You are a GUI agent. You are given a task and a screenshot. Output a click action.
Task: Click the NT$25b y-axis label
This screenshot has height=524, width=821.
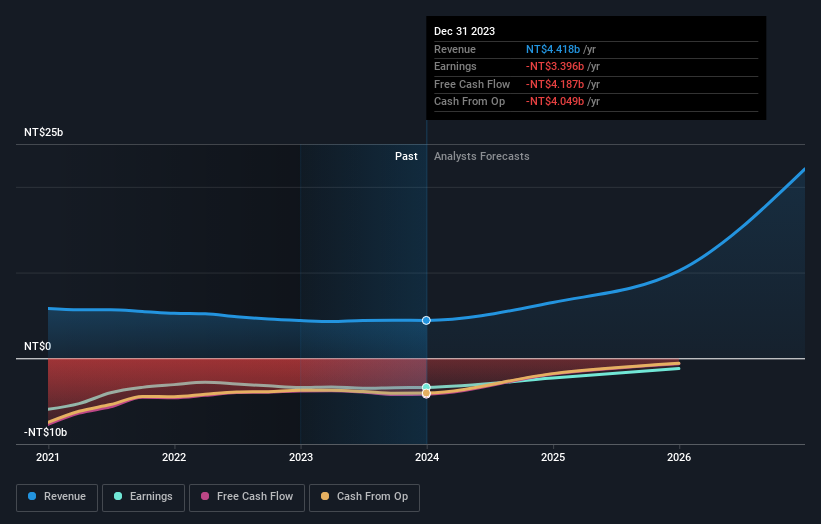coord(43,132)
